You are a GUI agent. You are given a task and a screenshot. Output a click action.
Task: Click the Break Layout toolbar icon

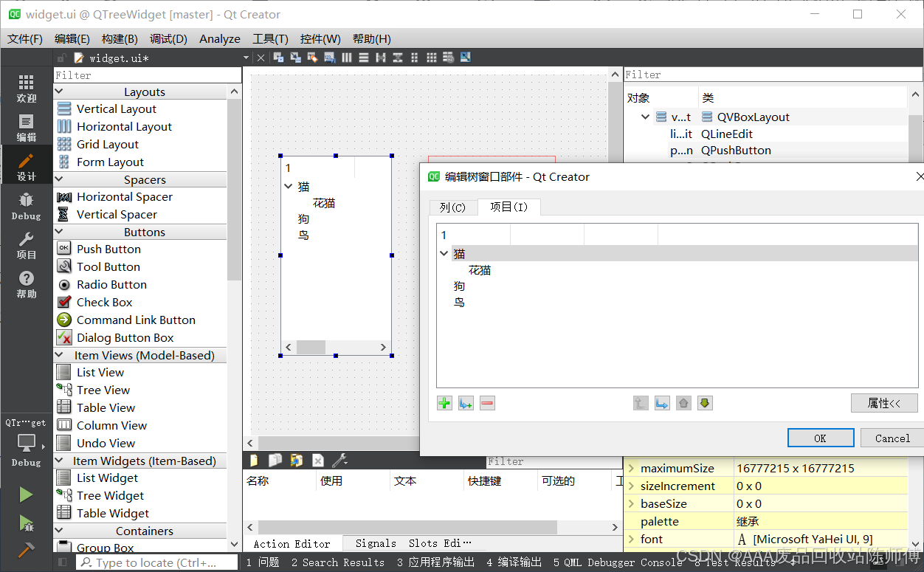[449, 58]
